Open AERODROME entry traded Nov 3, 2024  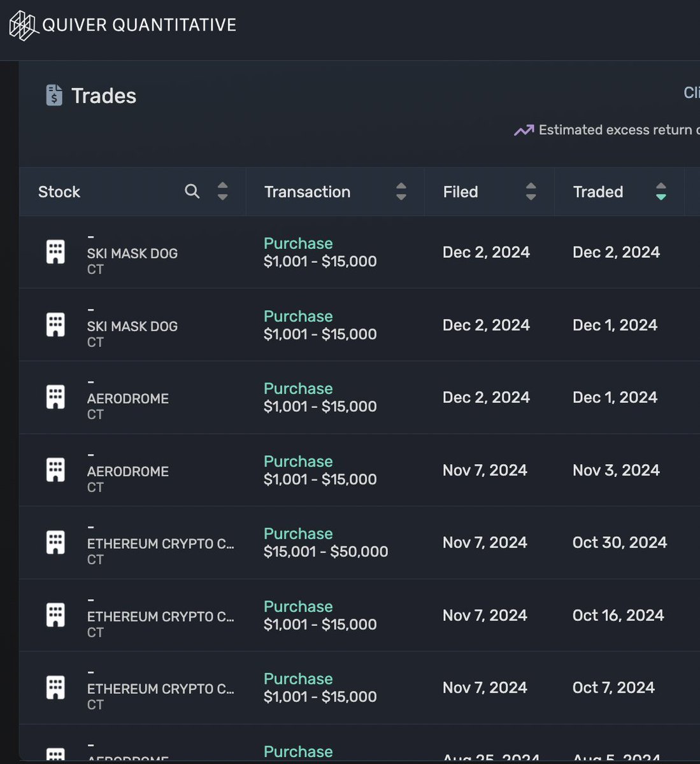click(x=128, y=471)
